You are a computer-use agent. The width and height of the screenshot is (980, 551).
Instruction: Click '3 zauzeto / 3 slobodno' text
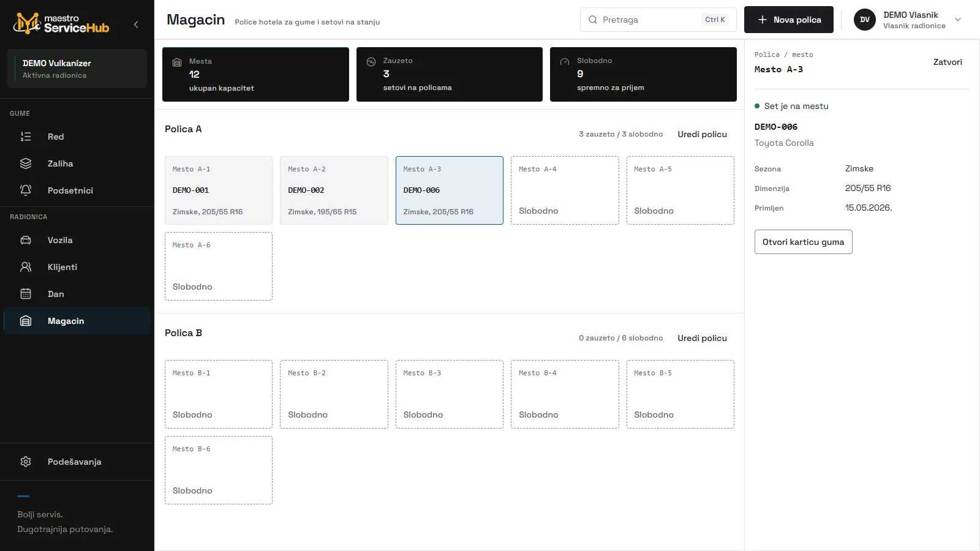[621, 134]
